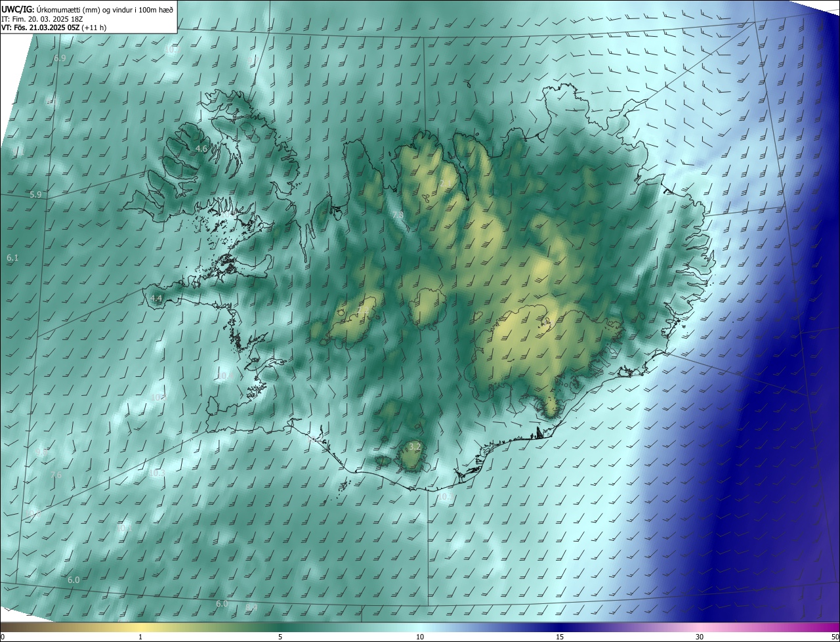The height and width of the screenshot is (642, 840).
Task: Click the 3.2 value over the southern glacier
Action: (414, 446)
